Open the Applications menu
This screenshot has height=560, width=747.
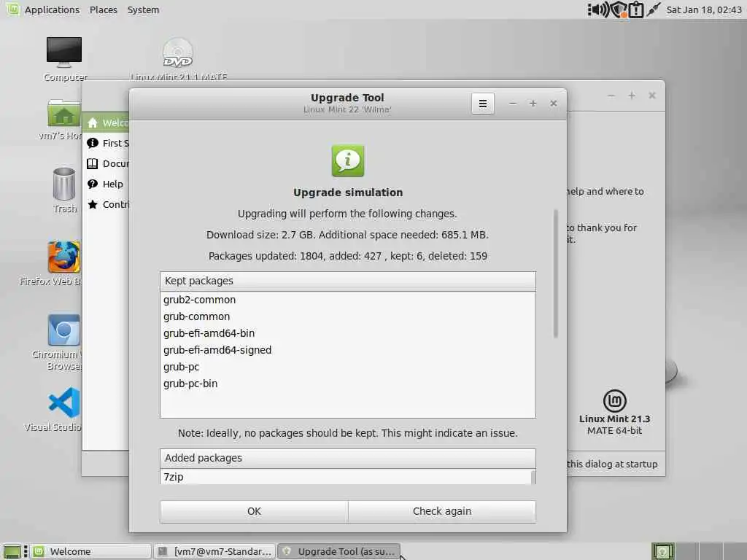pos(52,9)
